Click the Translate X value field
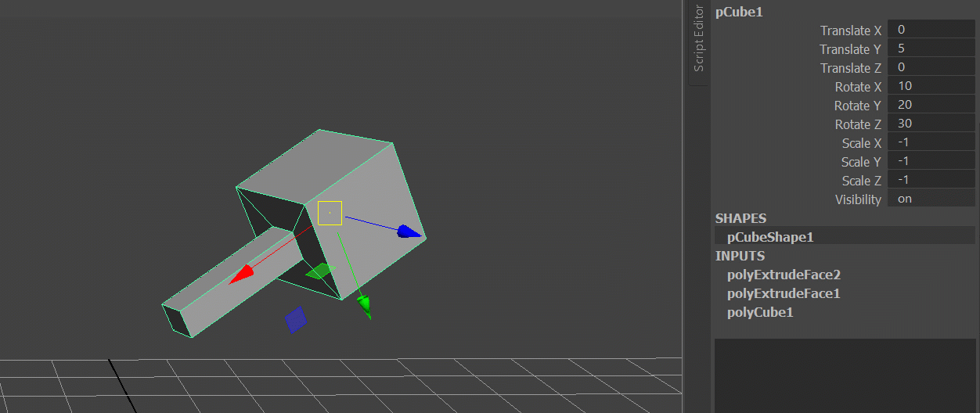The image size is (980, 413). [931, 30]
